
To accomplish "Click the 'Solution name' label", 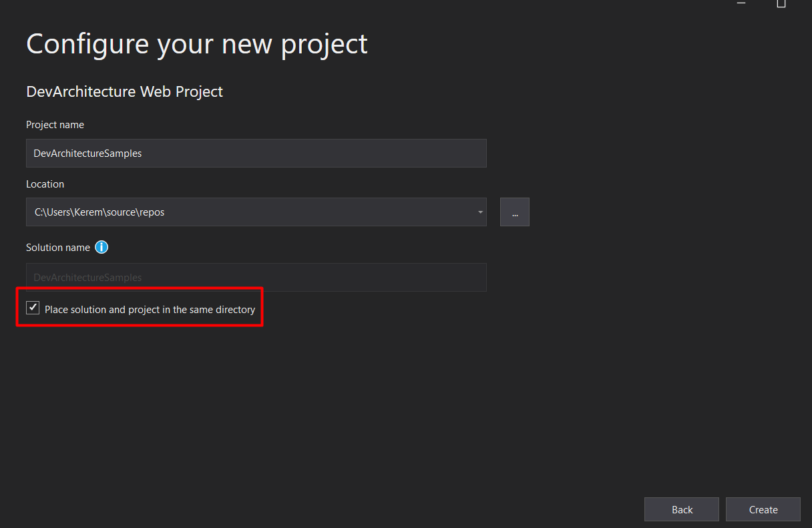I will click(x=58, y=247).
